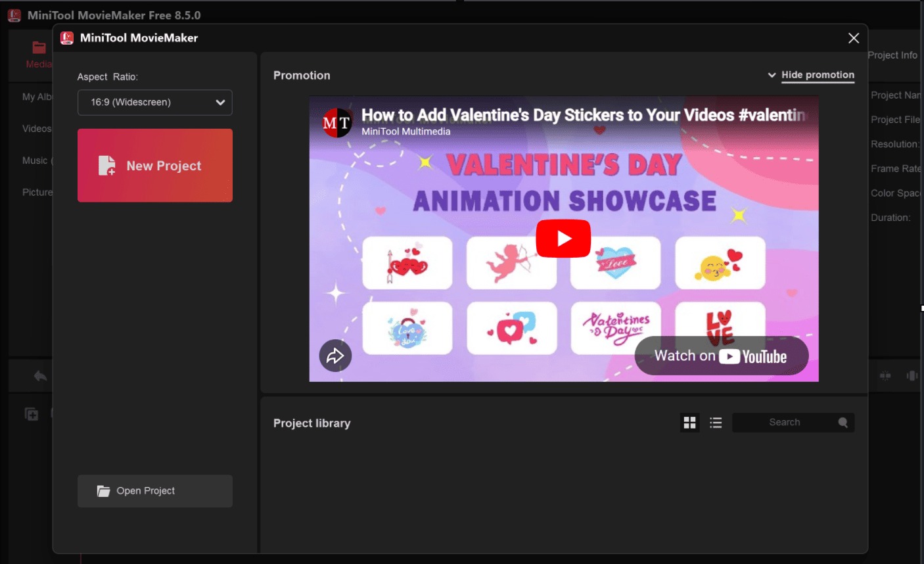Click the add track icon

(x=32, y=414)
